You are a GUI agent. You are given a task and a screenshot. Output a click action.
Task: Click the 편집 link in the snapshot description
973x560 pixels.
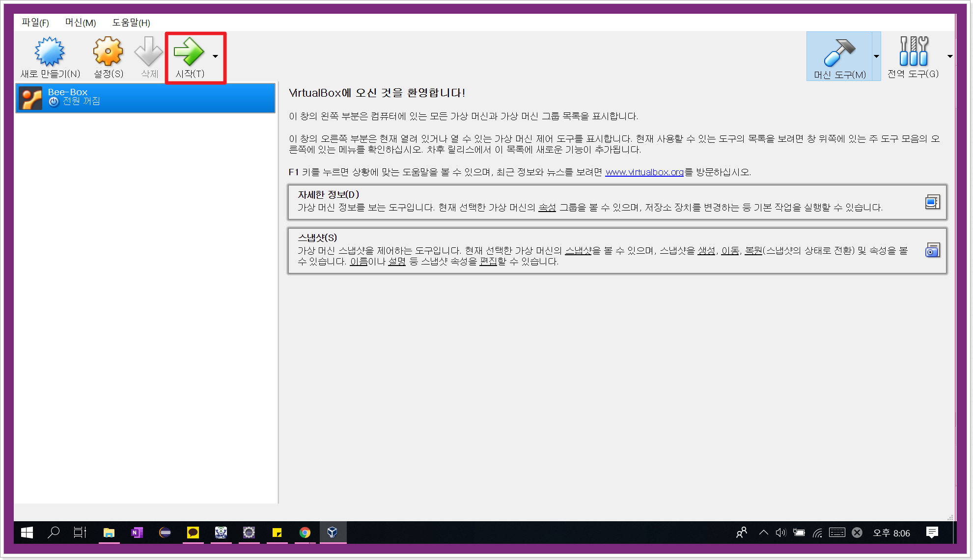coord(488,262)
